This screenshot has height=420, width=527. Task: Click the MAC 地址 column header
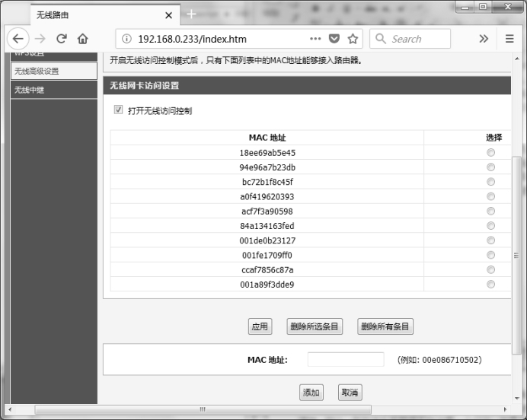267,138
